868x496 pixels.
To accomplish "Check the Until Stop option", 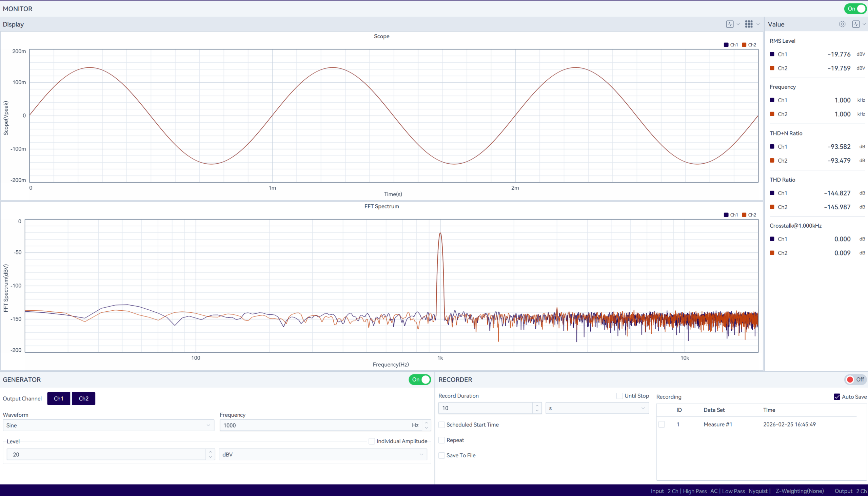I will coord(619,396).
